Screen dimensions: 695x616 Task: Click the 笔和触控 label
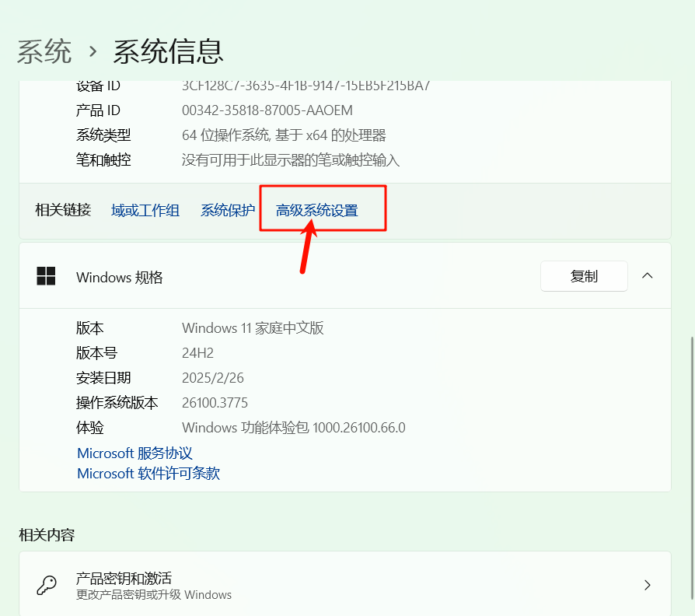103,159
